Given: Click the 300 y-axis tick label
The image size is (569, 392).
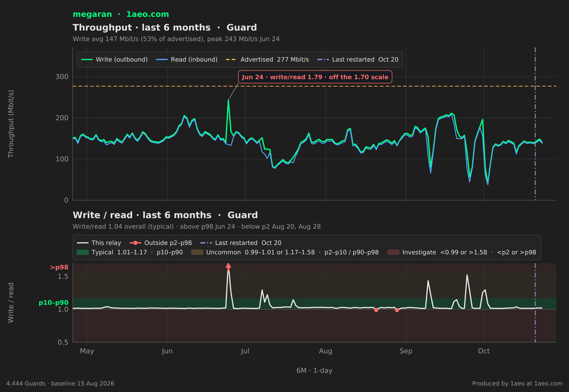Looking at the screenshot, I should pyautogui.click(x=62, y=77).
